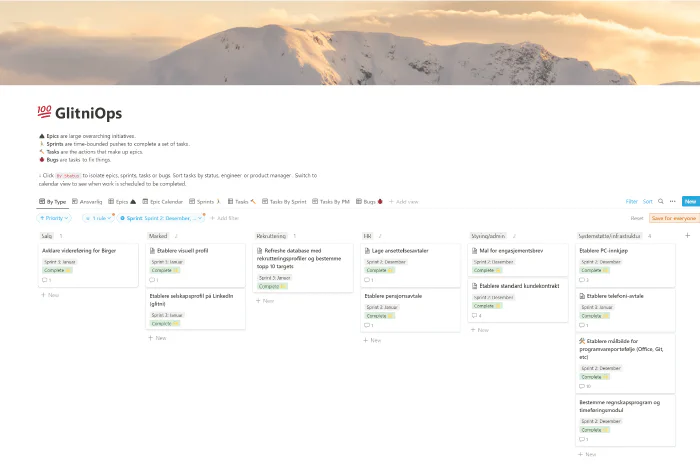Click tools icon on Etablere målbilde card
700x468 pixels.
coord(582,341)
